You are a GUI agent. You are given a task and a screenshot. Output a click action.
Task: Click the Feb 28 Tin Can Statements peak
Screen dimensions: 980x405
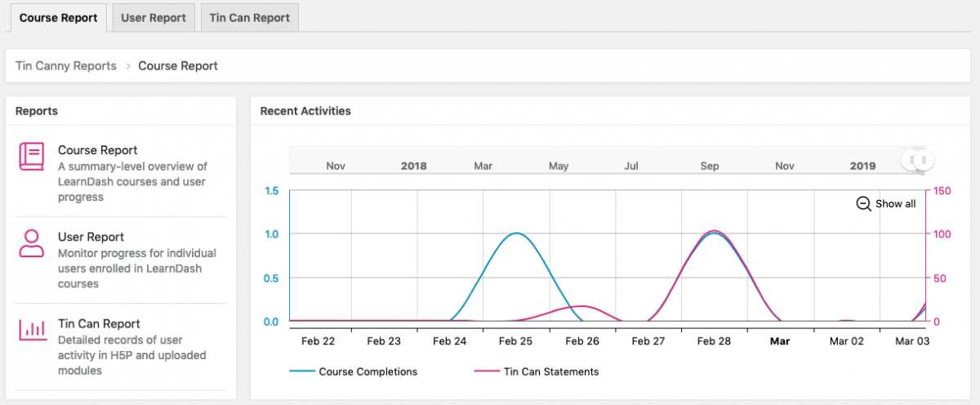click(715, 231)
